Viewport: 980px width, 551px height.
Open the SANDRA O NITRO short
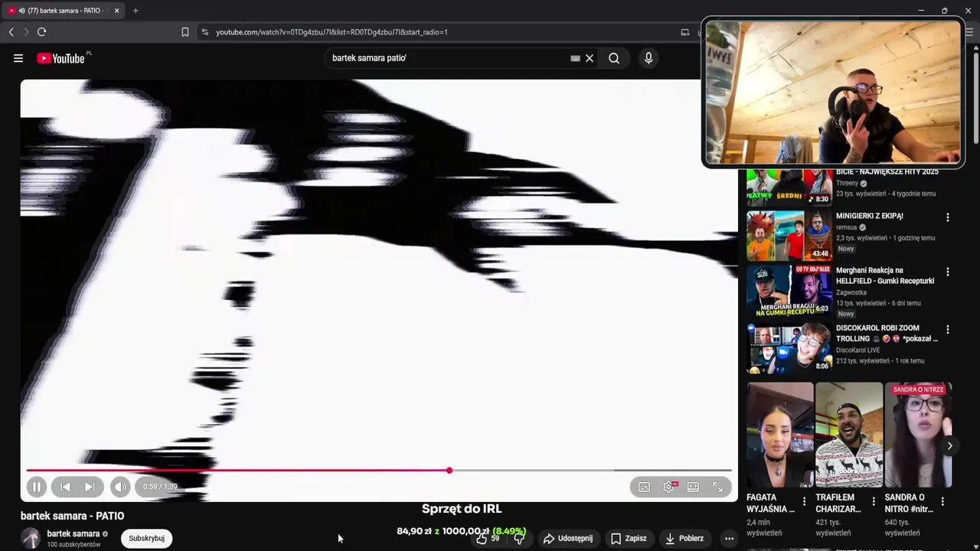pos(918,435)
